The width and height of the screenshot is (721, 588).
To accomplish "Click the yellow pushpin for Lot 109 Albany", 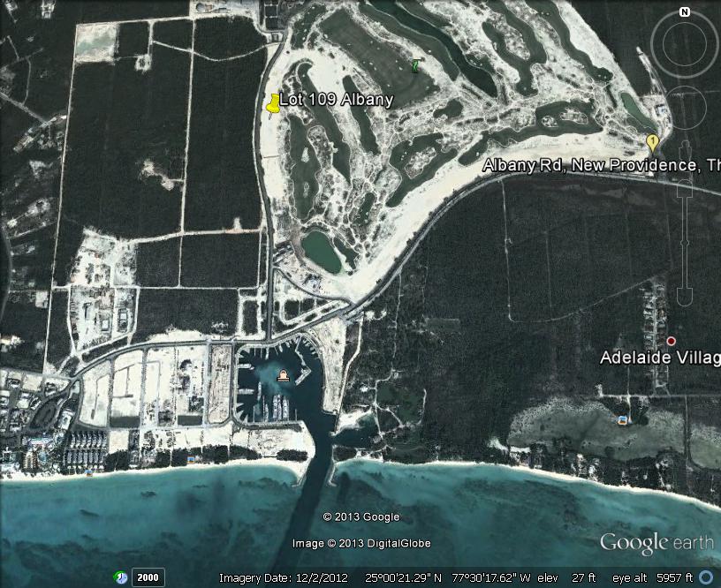I will point(273,103).
